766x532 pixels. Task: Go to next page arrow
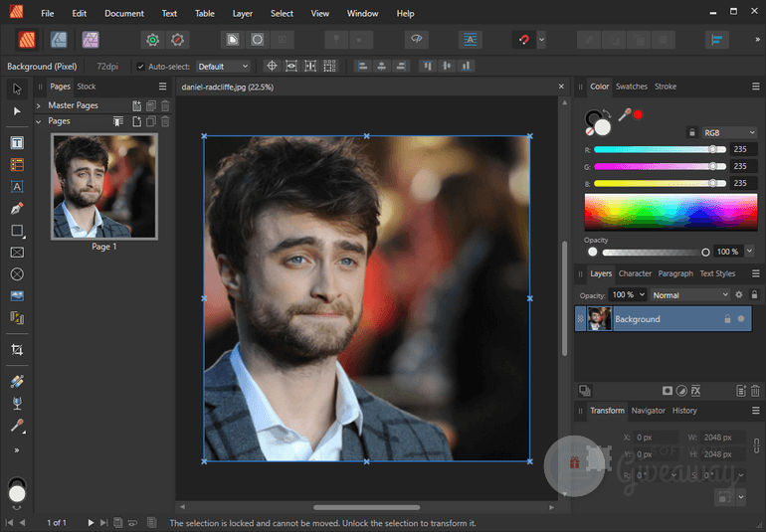(91, 523)
